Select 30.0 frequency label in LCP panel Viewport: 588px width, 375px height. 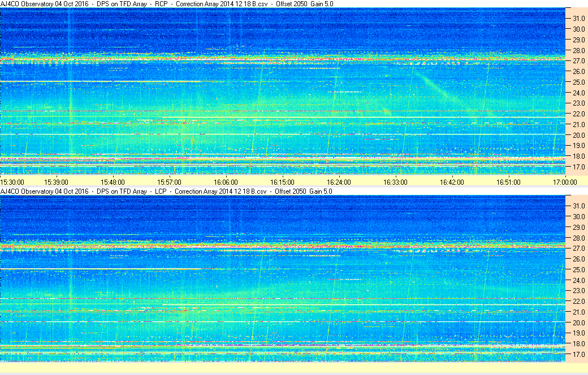[x=577, y=216]
